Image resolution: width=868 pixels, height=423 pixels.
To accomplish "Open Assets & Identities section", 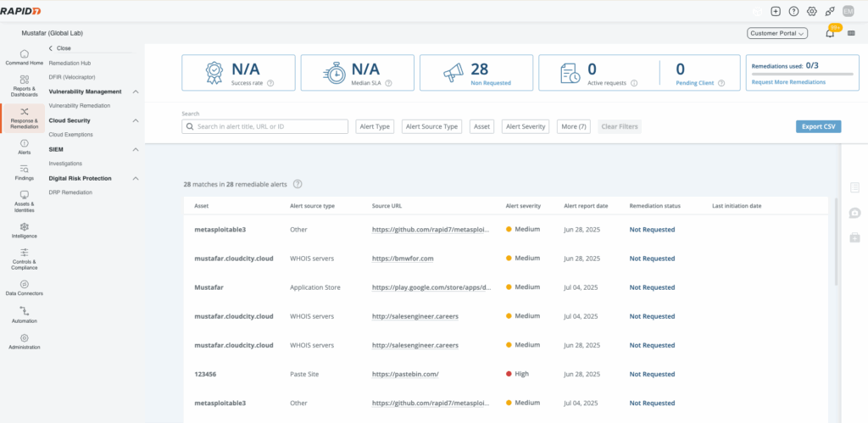I will 24,202.
